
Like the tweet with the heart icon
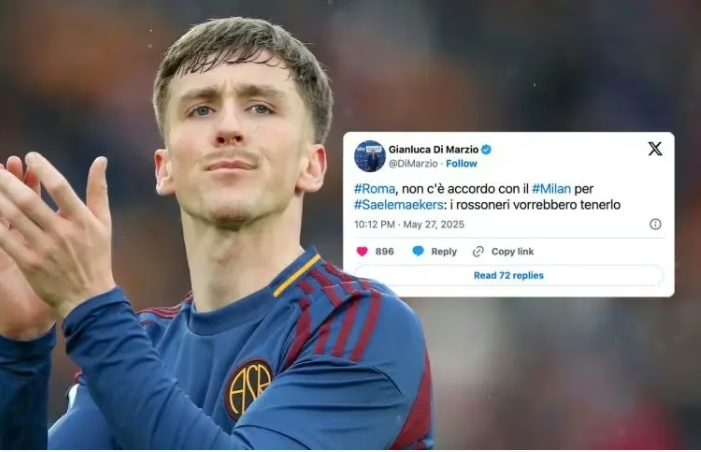coord(362,251)
